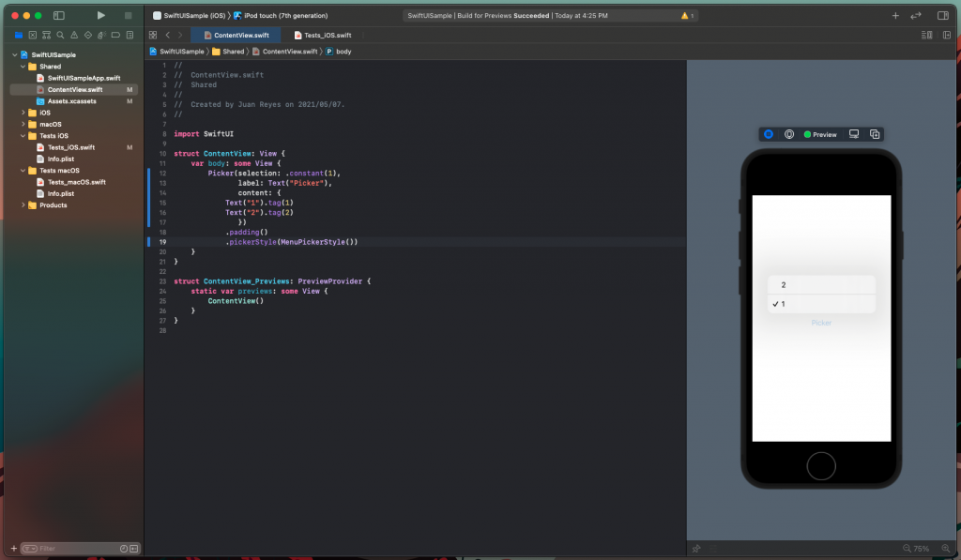This screenshot has height=560, width=961.
Task: Tap the home button on the preview device
Action: pyautogui.click(x=821, y=466)
